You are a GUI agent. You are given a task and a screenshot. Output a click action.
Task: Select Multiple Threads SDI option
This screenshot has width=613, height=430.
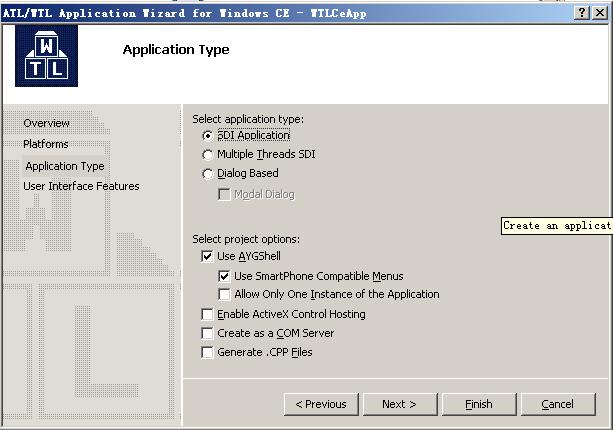[208, 155]
